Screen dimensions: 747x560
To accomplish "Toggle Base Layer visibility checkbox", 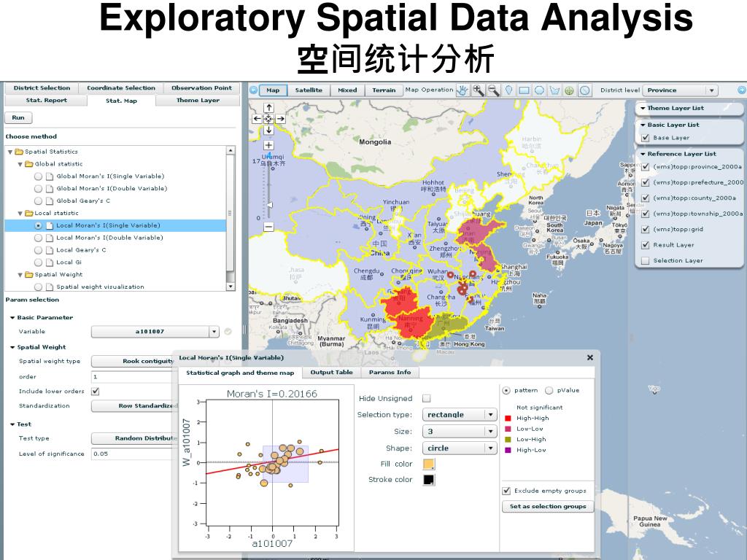I will point(646,138).
